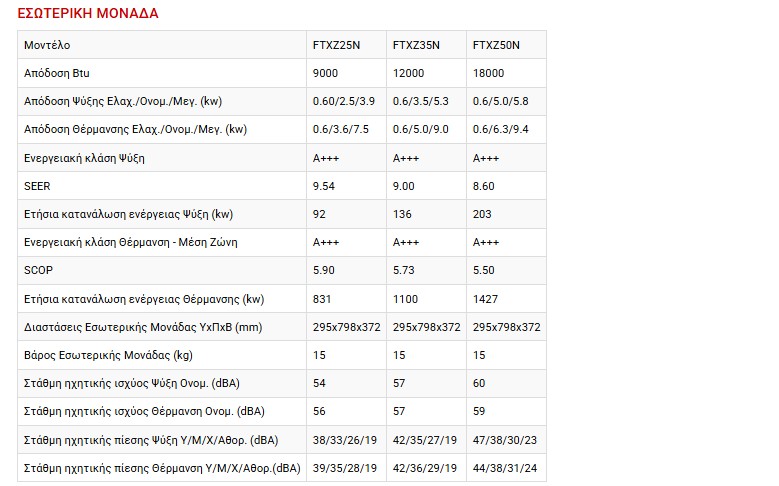
Task: Click the Διαστάσεις Εσωτερικής Μονάδας row label
Action: [142, 327]
